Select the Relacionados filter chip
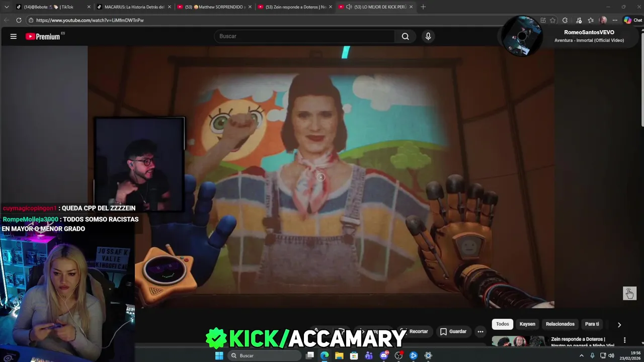The width and height of the screenshot is (644, 362). point(560,324)
